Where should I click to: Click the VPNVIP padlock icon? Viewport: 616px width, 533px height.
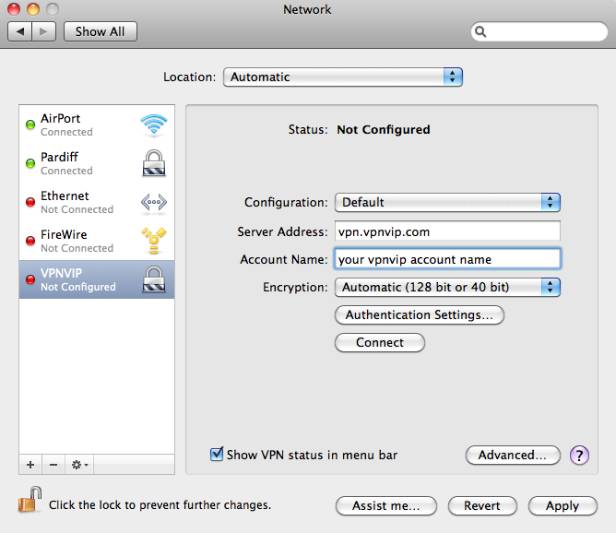point(154,279)
